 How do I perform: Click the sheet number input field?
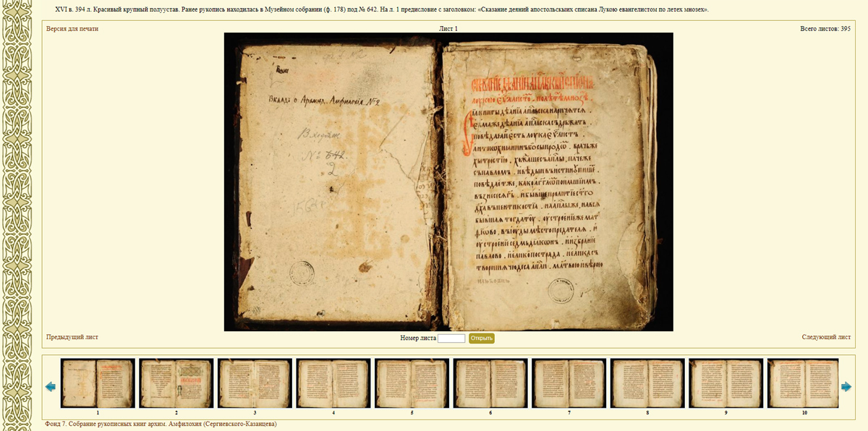(x=451, y=338)
